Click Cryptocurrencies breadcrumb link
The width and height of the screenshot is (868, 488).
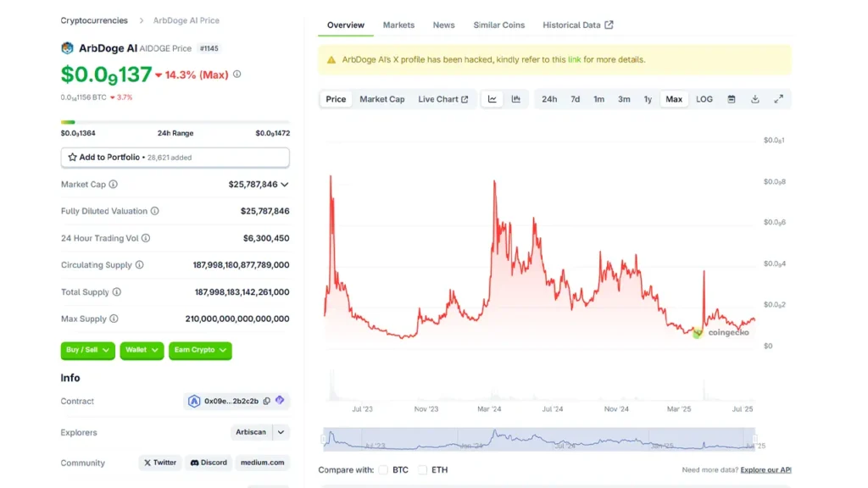pyautogui.click(x=94, y=20)
